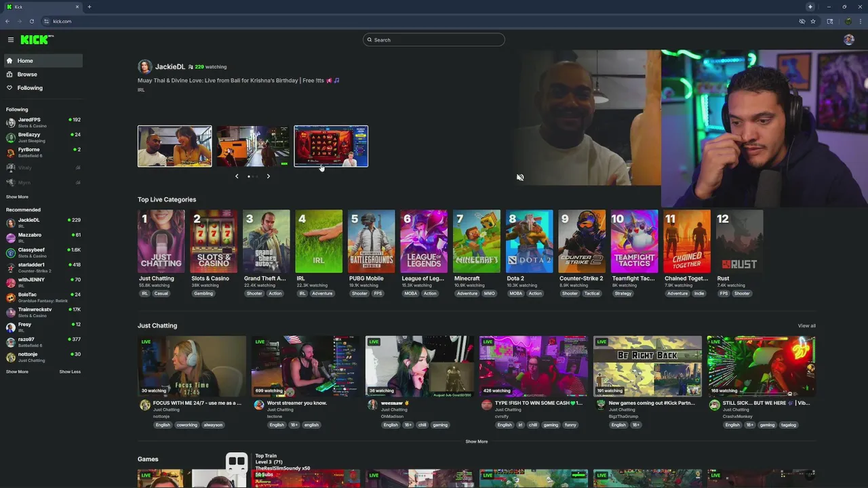Click inside the Search field

coord(434,40)
